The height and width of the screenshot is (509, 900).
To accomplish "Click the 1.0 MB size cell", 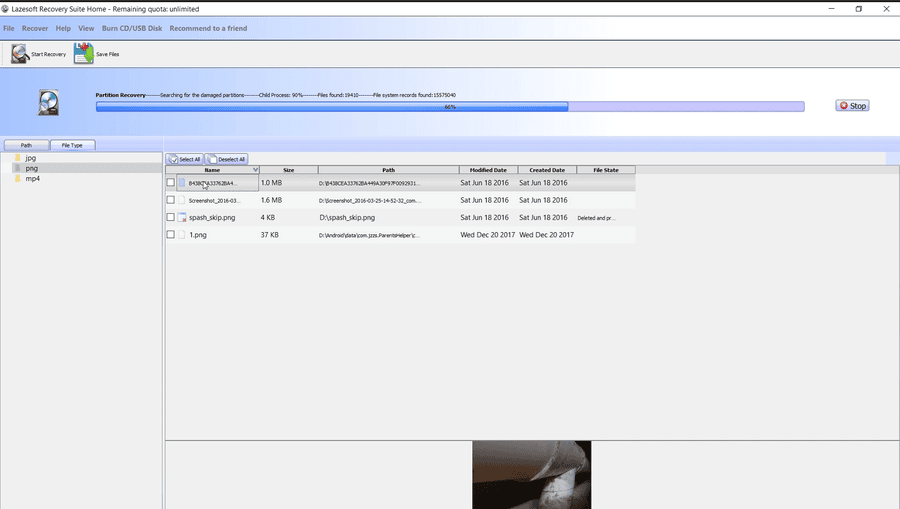I will pos(271,183).
